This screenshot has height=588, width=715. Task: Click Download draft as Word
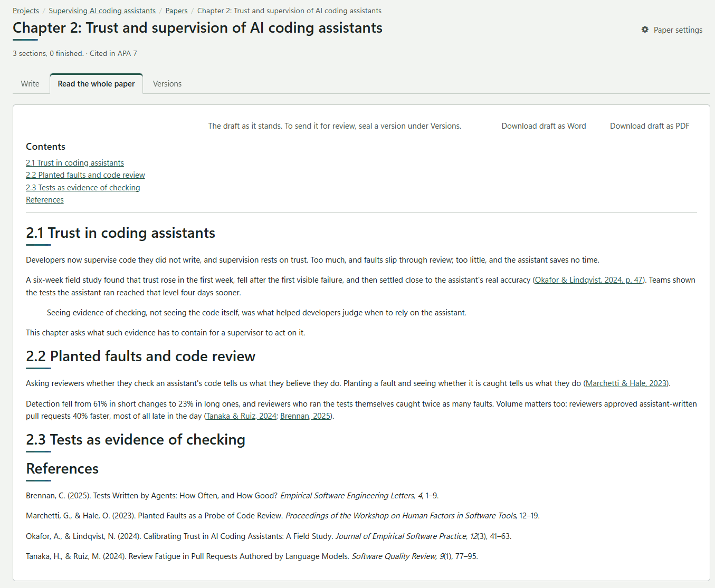click(x=544, y=126)
